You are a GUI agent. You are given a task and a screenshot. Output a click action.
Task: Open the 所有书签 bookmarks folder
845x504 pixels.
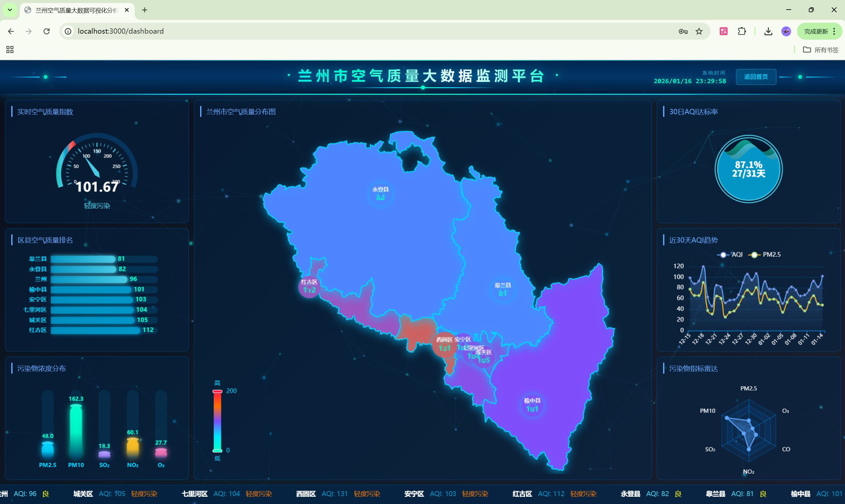pyautogui.click(x=821, y=50)
